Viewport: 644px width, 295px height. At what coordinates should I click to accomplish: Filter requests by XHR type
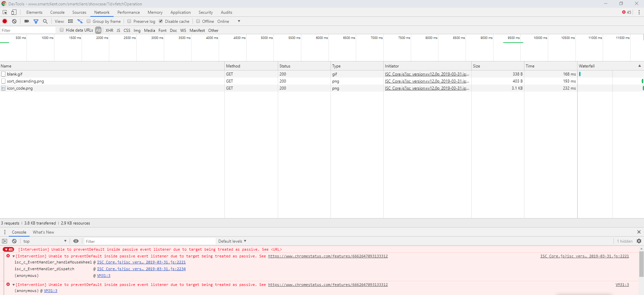point(109,30)
